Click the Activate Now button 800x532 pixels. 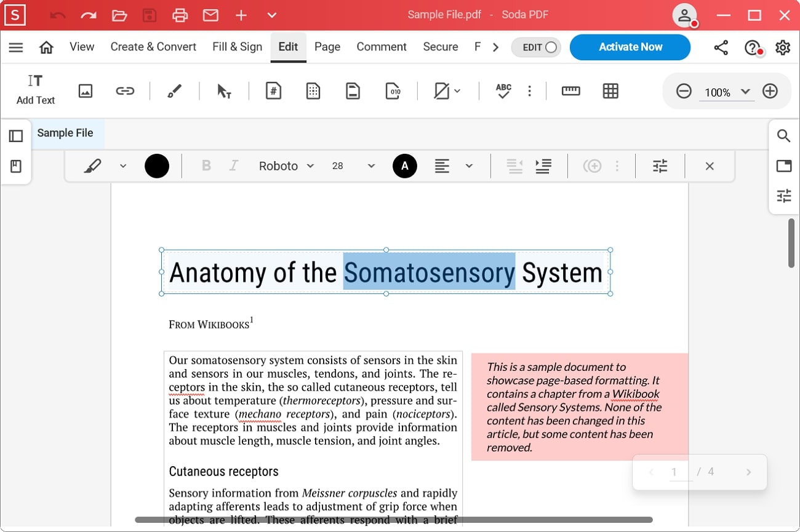[630, 47]
